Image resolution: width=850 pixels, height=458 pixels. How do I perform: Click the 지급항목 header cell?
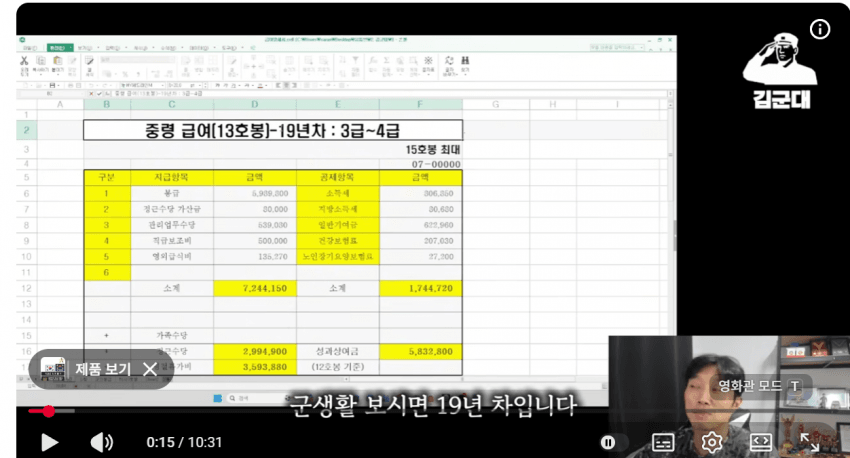pos(171,177)
